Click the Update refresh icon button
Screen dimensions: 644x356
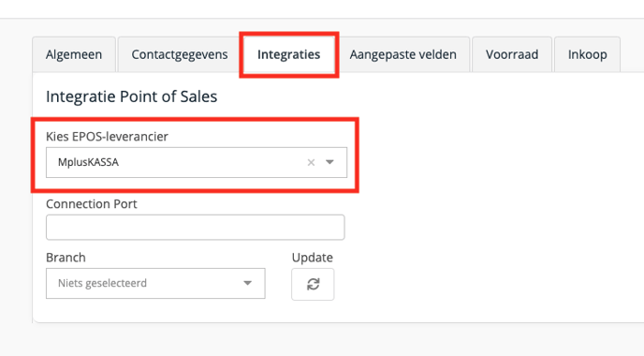[313, 284]
